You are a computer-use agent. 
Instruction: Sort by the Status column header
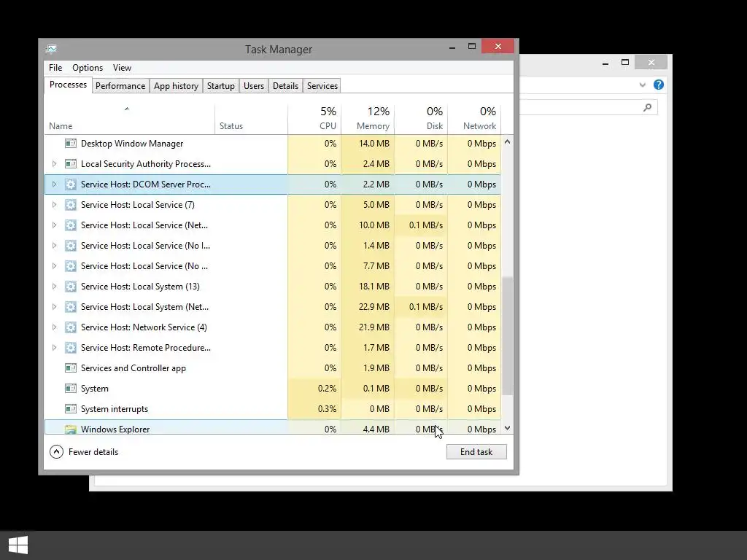(251, 117)
